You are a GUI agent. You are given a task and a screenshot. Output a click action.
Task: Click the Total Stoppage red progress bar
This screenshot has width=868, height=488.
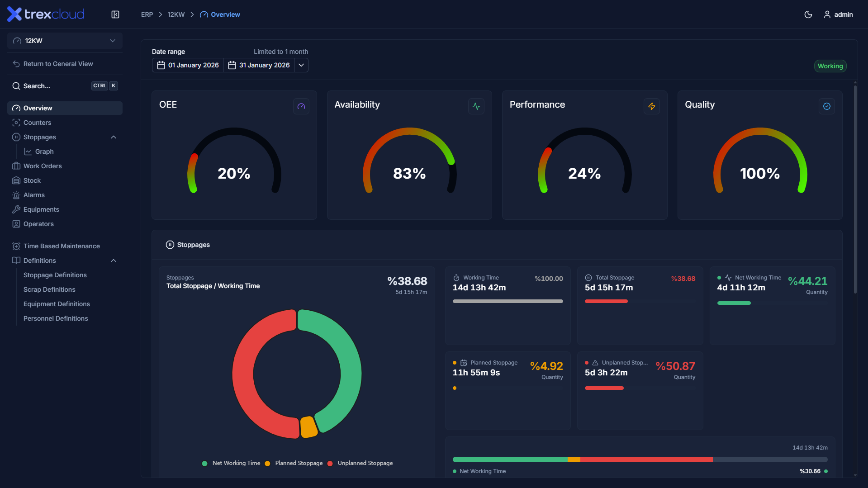point(606,301)
